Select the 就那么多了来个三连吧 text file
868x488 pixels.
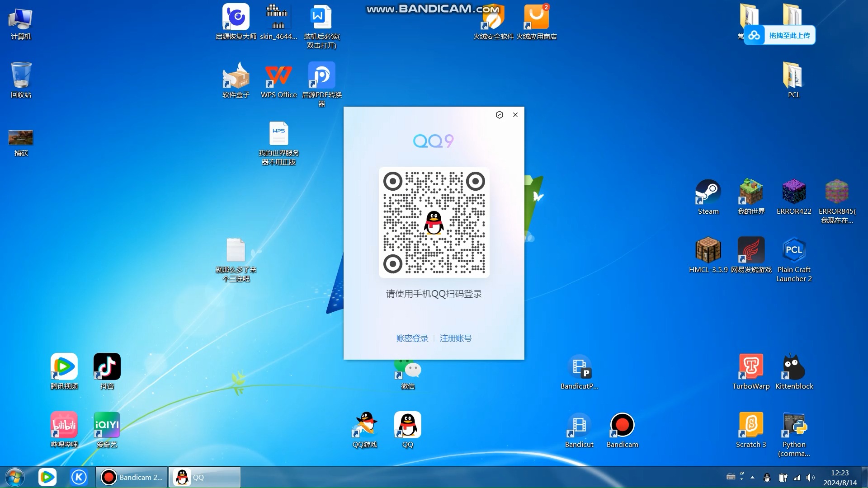tap(236, 259)
